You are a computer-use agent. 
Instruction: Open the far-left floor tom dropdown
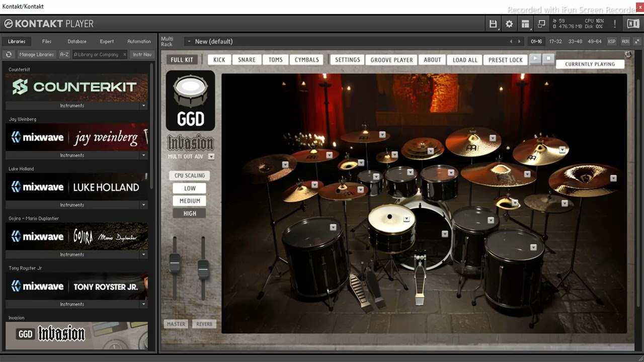click(x=333, y=227)
